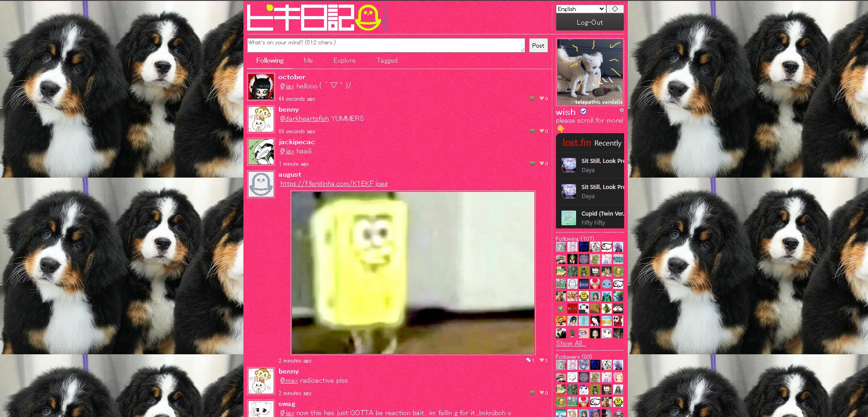This screenshot has width=868, height=417.
Task: Open jackipecac's username link
Action: point(297,142)
